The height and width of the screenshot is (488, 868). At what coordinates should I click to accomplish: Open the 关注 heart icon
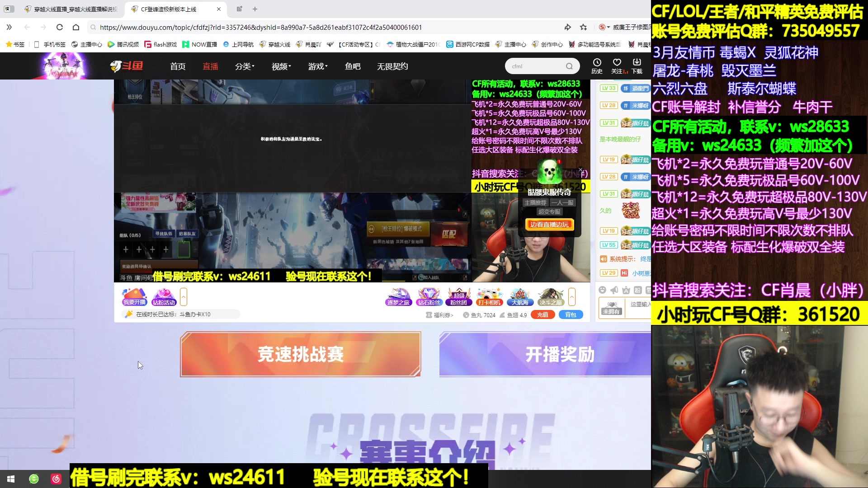[x=617, y=66]
